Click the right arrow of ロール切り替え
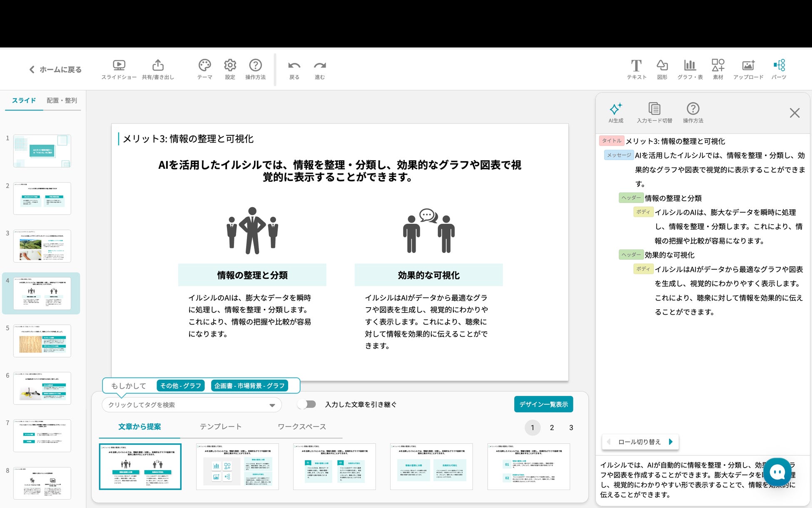 point(670,442)
